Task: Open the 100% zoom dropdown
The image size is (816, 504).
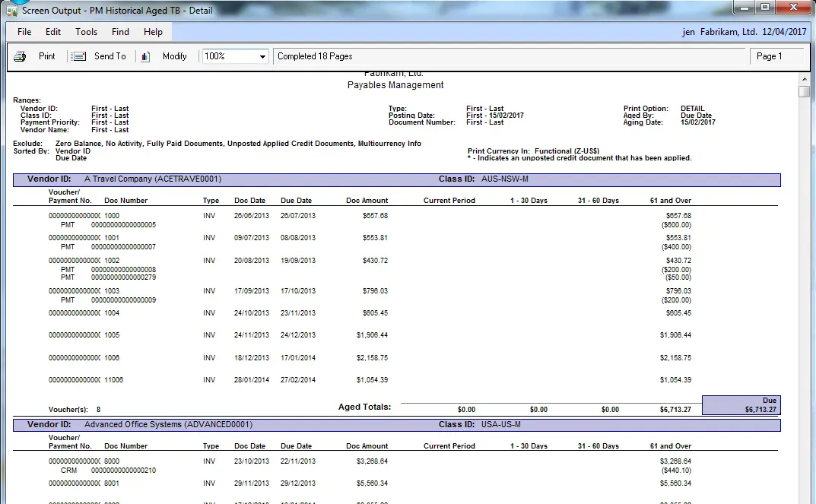Action: pos(262,56)
